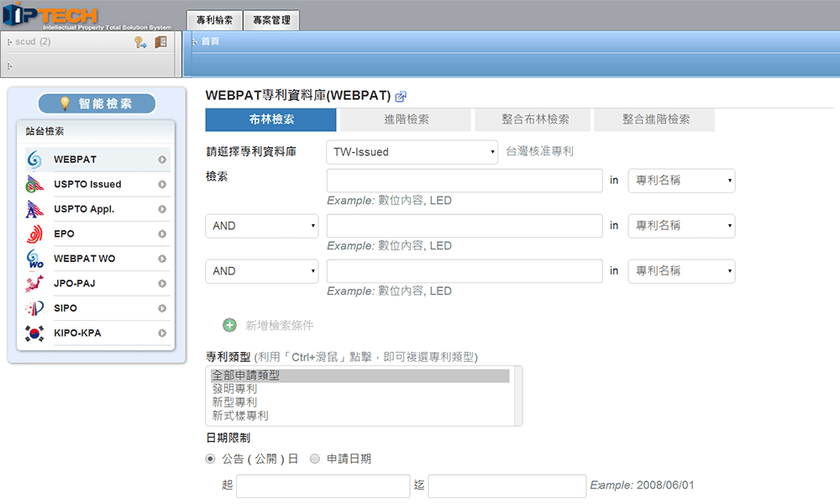
Task: Click the 迄 end date input
Action: click(507, 486)
